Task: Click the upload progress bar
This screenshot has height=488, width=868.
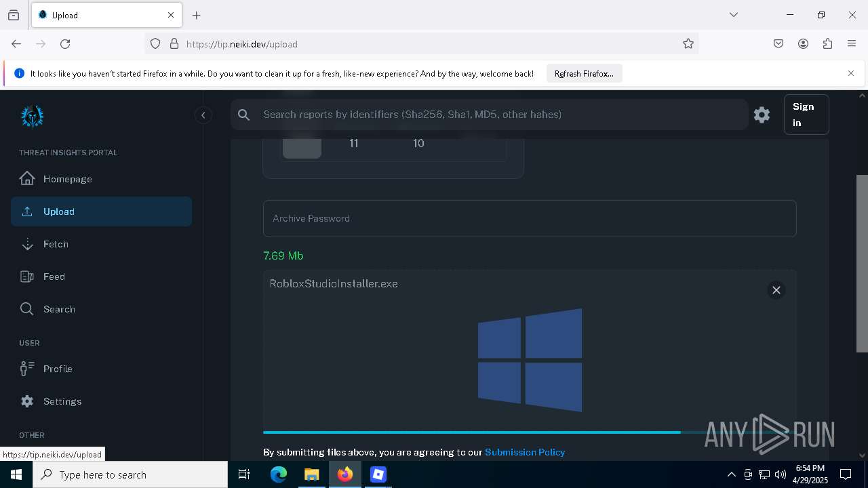Action: tap(530, 432)
